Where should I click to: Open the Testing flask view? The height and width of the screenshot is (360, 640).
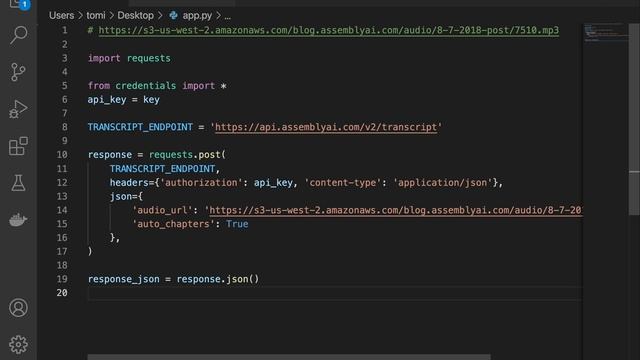(x=18, y=183)
